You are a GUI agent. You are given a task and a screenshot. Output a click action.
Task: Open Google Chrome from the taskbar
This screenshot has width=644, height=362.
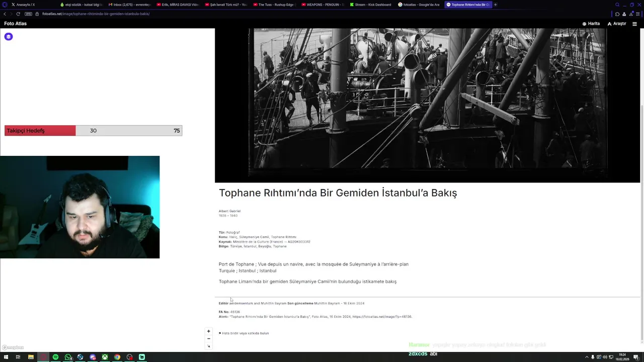click(x=117, y=357)
